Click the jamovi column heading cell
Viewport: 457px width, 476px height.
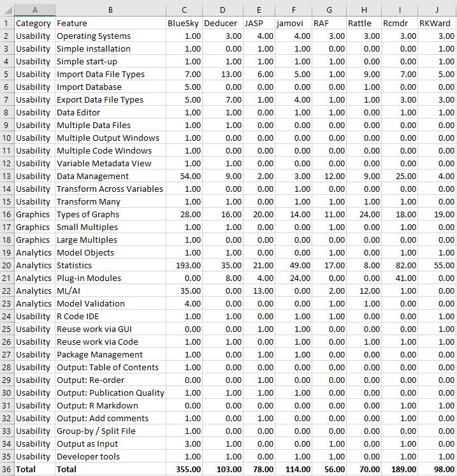pos(293,24)
